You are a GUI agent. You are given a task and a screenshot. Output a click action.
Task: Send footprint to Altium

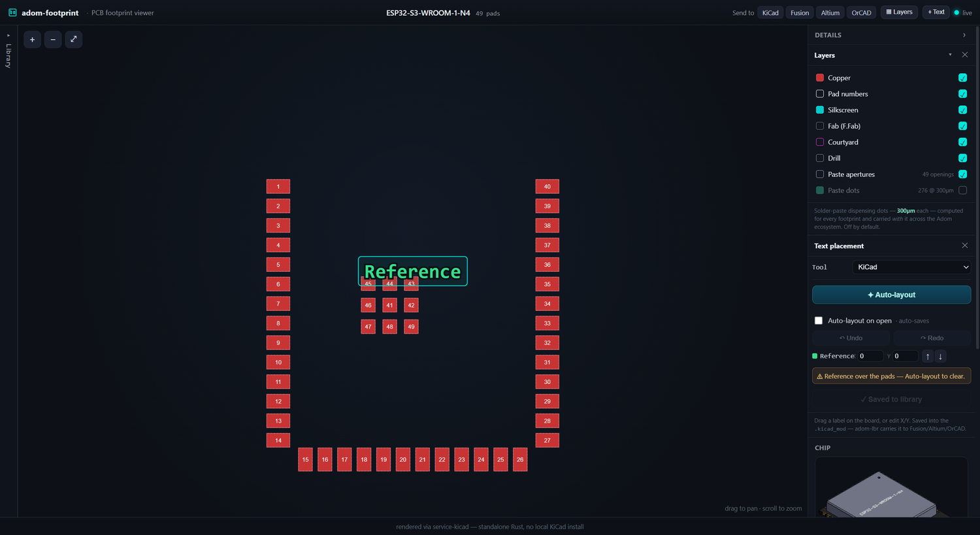(830, 12)
